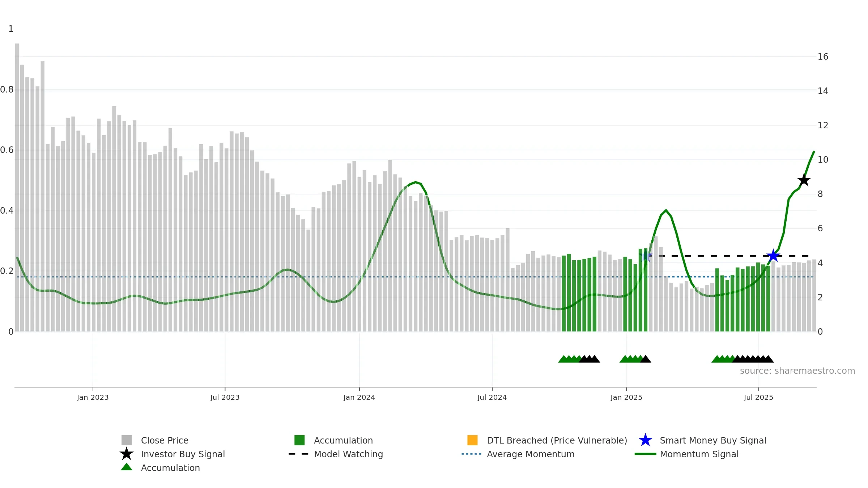Viewport: 868px width, 488px height.
Task: Toggle the Model Watching legend label
Action: (x=348, y=454)
